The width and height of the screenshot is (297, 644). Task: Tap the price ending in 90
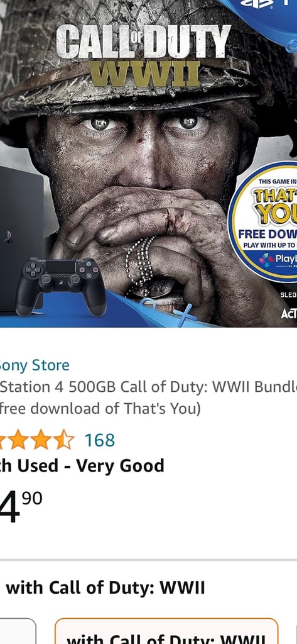tap(21, 506)
